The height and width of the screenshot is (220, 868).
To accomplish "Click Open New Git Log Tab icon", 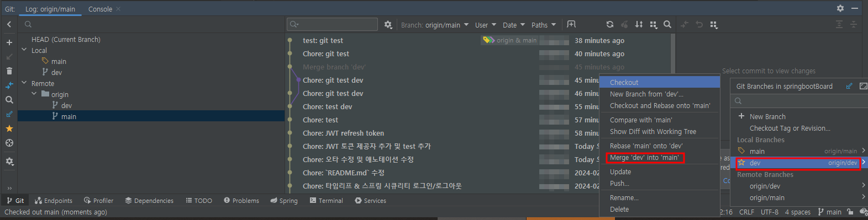I will coord(571,24).
